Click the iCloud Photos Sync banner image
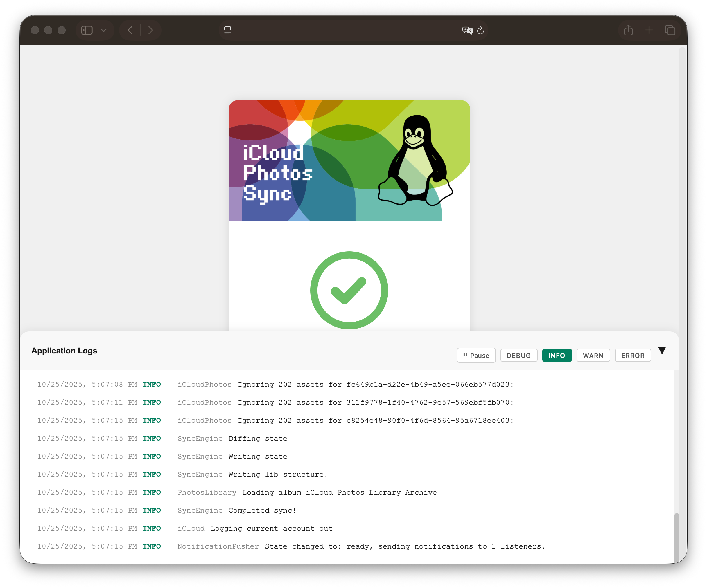Image resolution: width=707 pixels, height=588 pixels. tap(349, 160)
